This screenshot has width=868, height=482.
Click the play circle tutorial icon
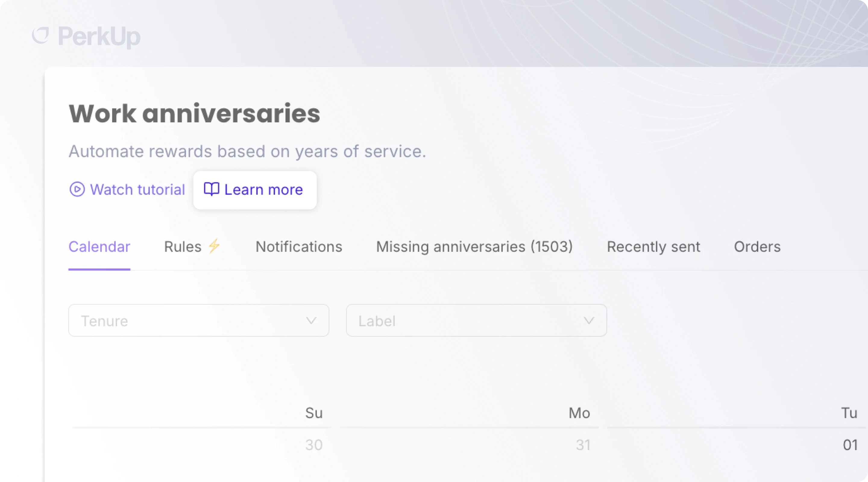(77, 189)
